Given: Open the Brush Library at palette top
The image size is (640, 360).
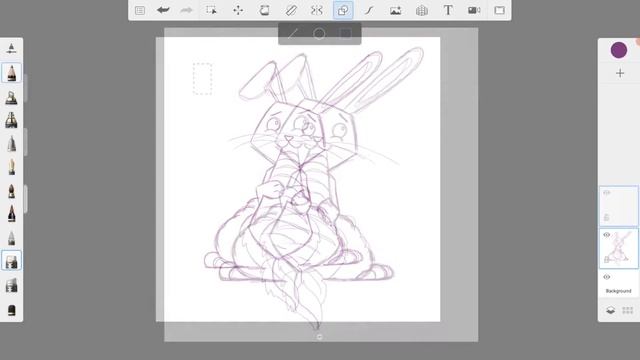Looking at the screenshot, I should pyautogui.click(x=11, y=49).
